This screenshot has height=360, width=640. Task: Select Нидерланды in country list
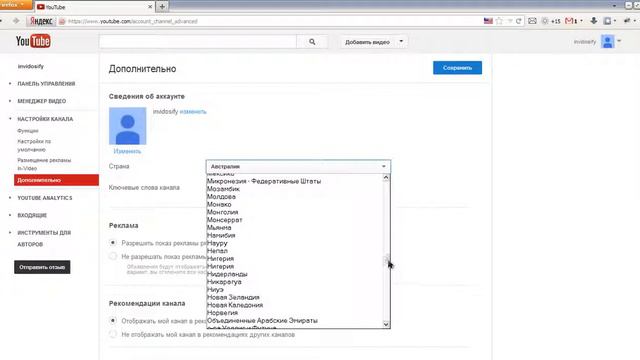pos(296,274)
